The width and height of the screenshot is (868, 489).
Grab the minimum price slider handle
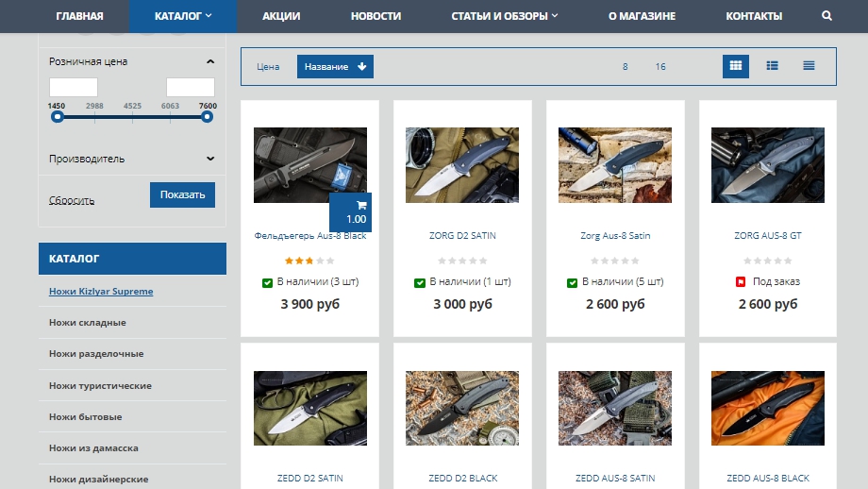tap(57, 117)
